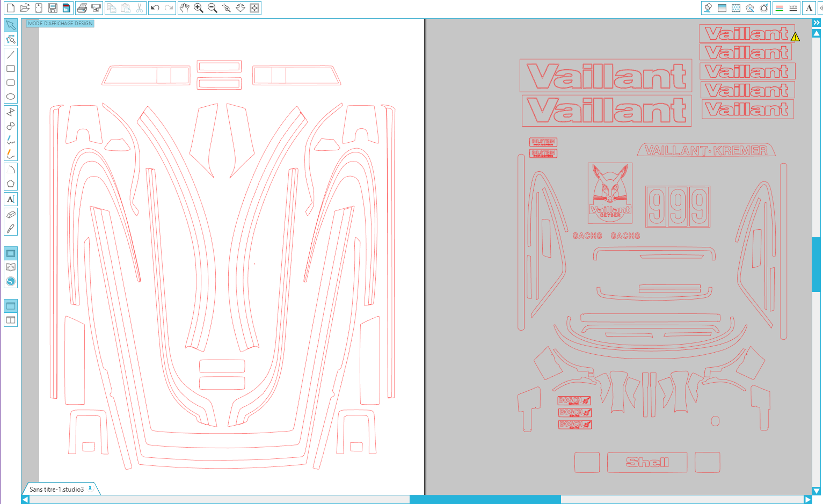Open the Offset panel pentagon icon
This screenshot has height=504, width=823.
point(764,8)
